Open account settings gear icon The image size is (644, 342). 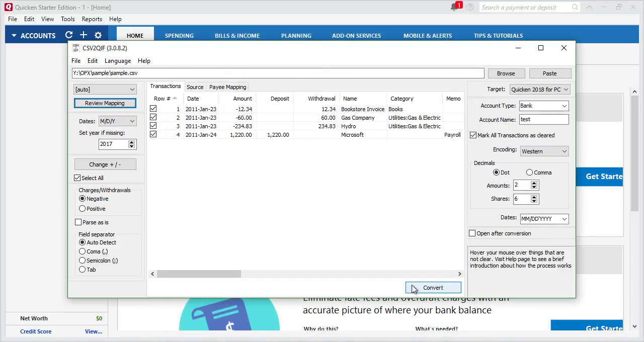point(98,35)
